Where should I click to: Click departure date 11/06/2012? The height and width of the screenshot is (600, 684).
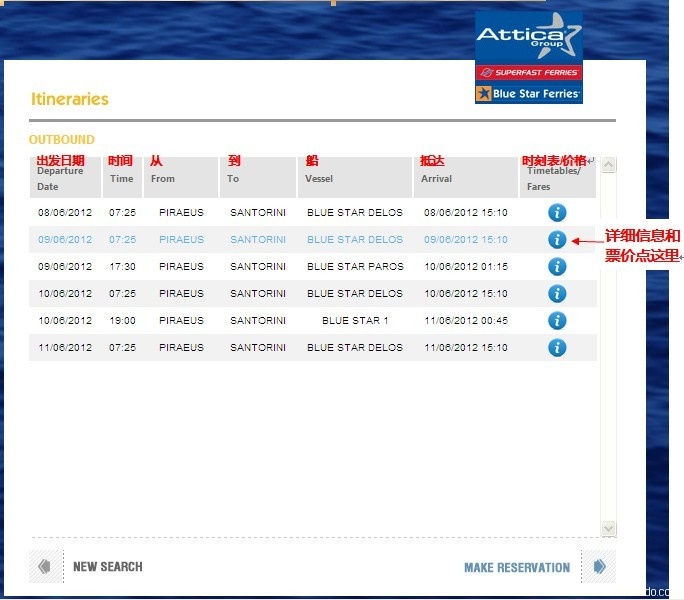click(x=65, y=348)
